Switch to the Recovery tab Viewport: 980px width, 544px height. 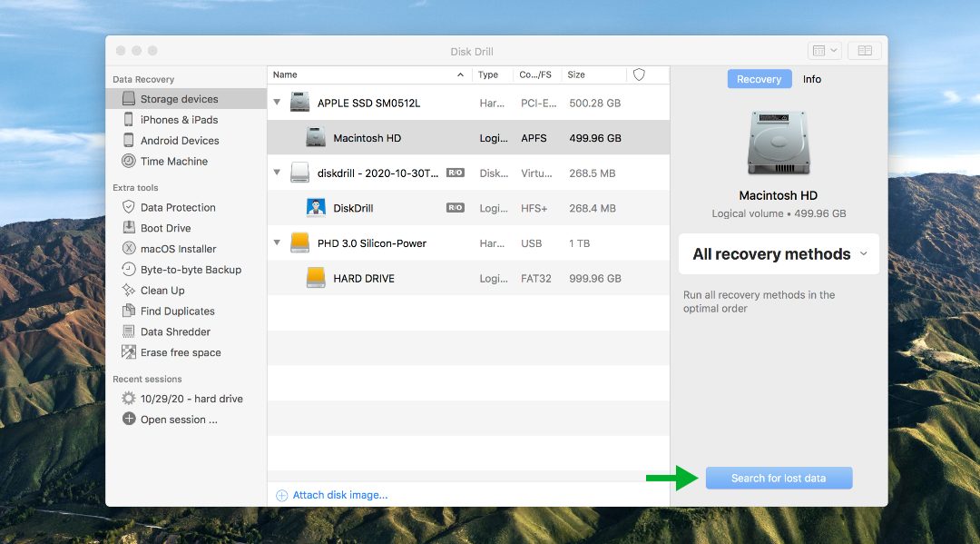pos(759,79)
